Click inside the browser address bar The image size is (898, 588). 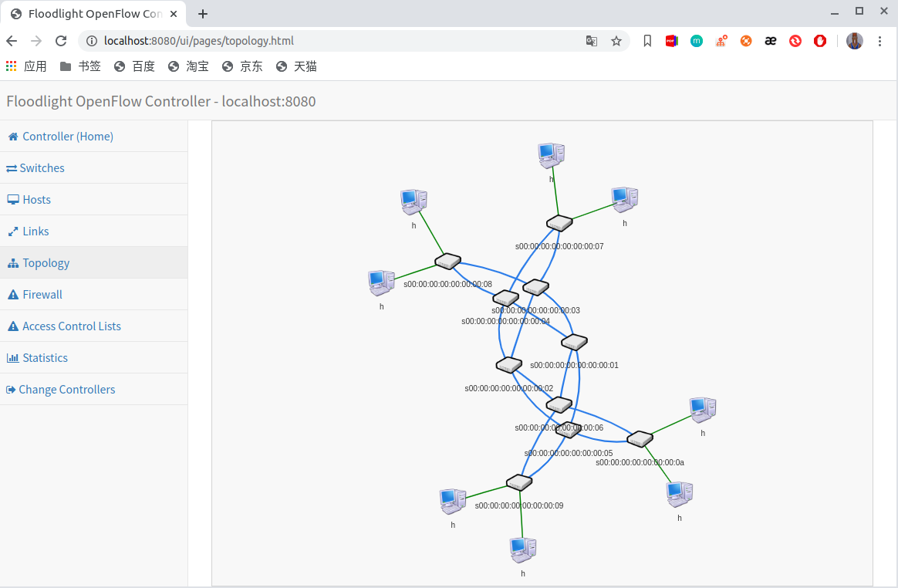tap(309, 40)
